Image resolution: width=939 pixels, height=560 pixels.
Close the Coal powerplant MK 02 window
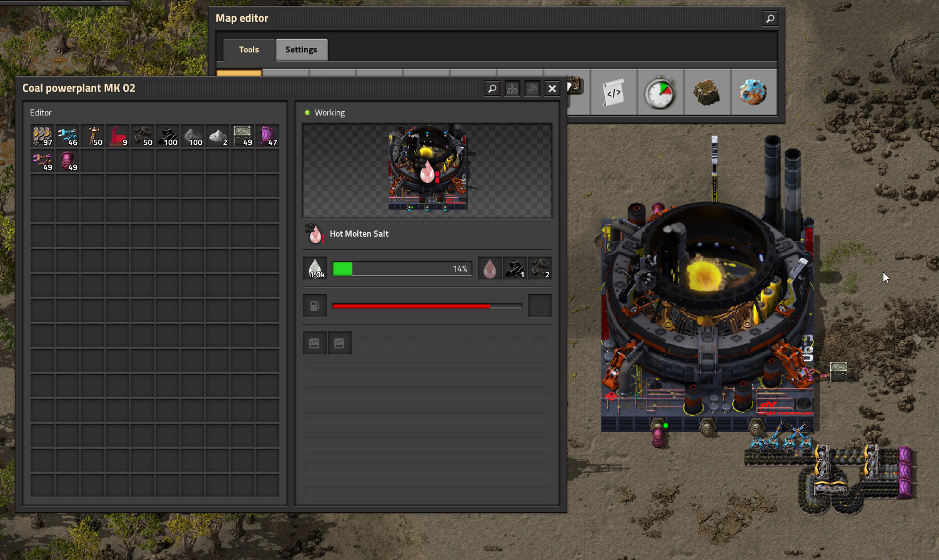[x=552, y=89]
